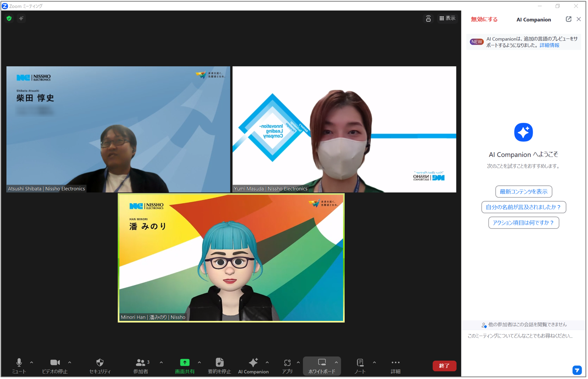Toggle the AI Companion toolbar button

click(253, 366)
